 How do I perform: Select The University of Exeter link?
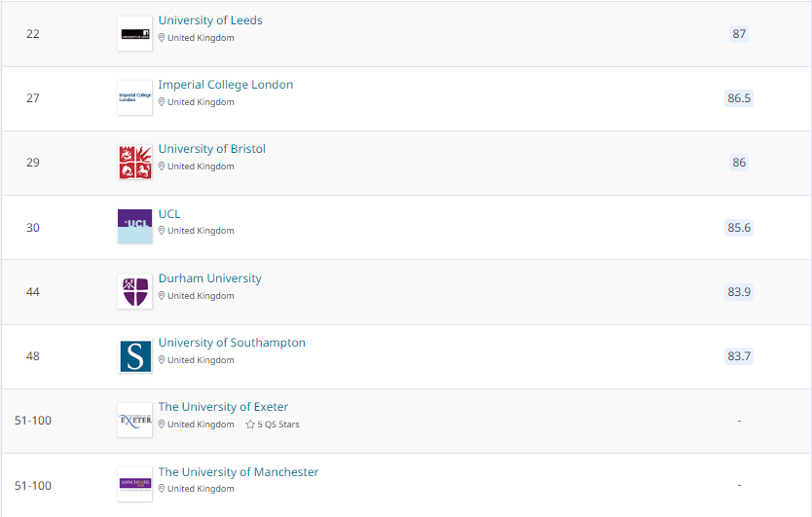point(223,407)
